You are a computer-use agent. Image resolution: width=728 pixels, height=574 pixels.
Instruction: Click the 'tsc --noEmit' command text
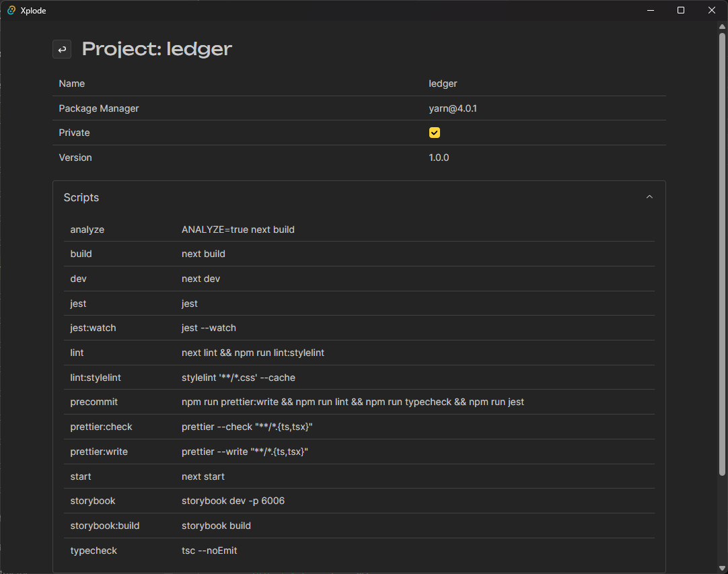pyautogui.click(x=209, y=550)
